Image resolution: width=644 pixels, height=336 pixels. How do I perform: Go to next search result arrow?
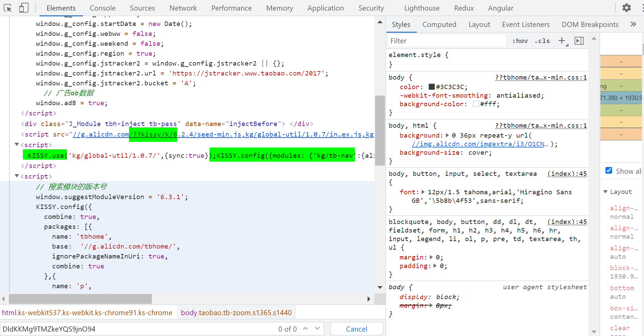coord(317,328)
